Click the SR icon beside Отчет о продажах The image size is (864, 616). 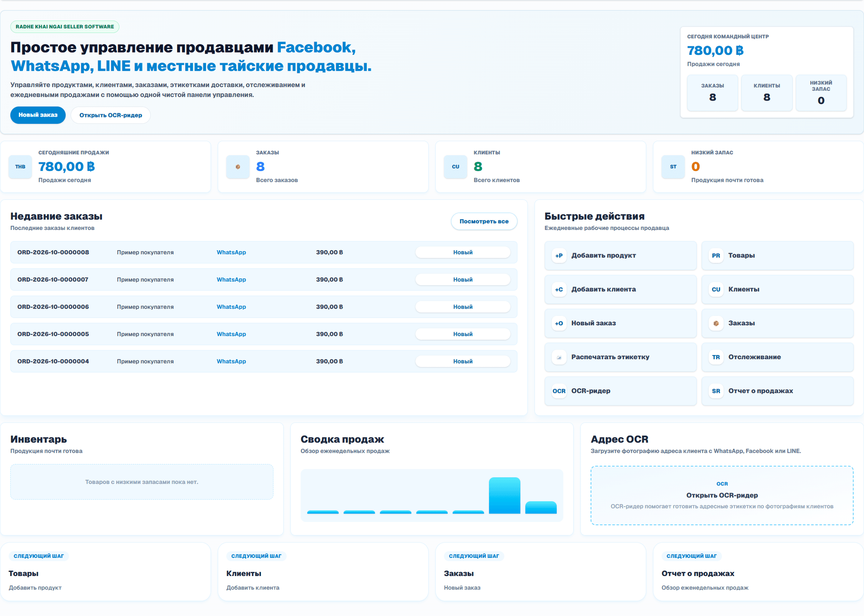[x=716, y=391]
